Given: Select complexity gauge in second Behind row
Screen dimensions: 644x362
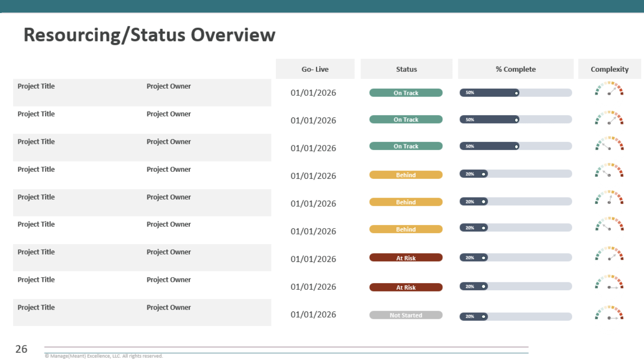Looking at the screenshot, I should (609, 197).
